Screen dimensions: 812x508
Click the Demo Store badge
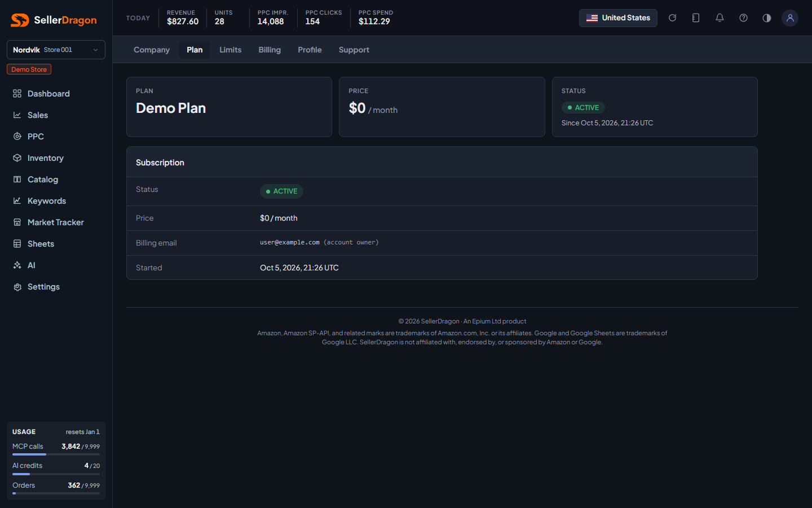[29, 69]
